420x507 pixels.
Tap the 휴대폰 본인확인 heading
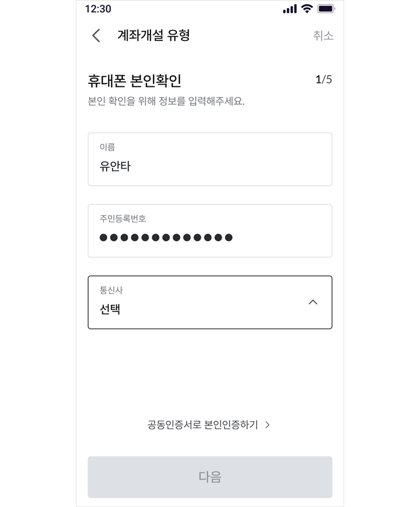(135, 81)
